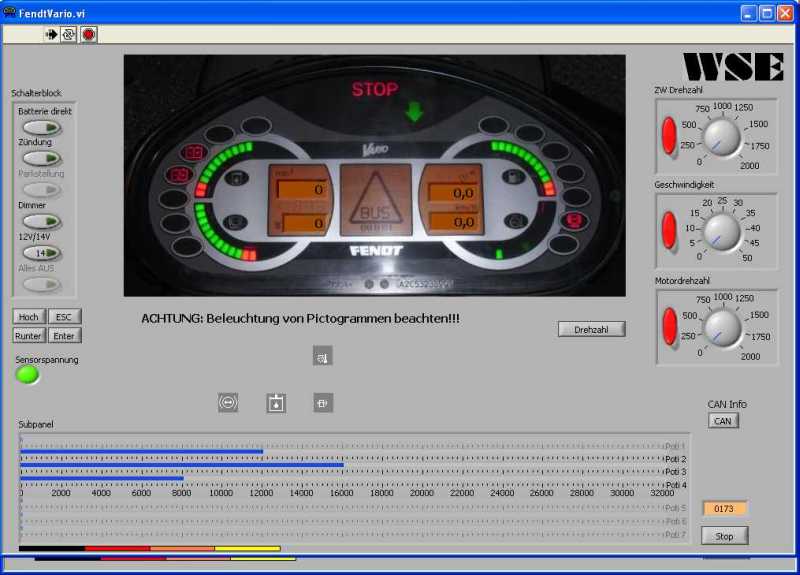
Task: Click the Poti 4 blue slider bar
Action: pyautogui.click(x=102, y=478)
